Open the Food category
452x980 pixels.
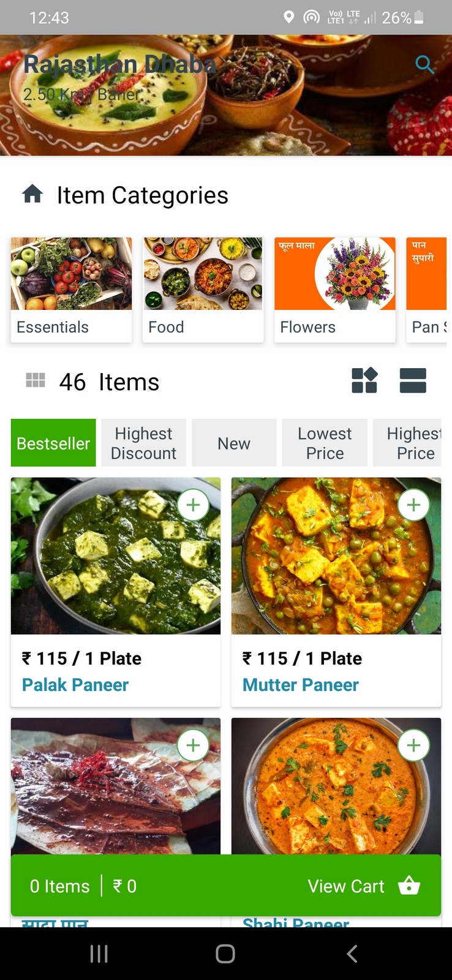click(x=203, y=289)
